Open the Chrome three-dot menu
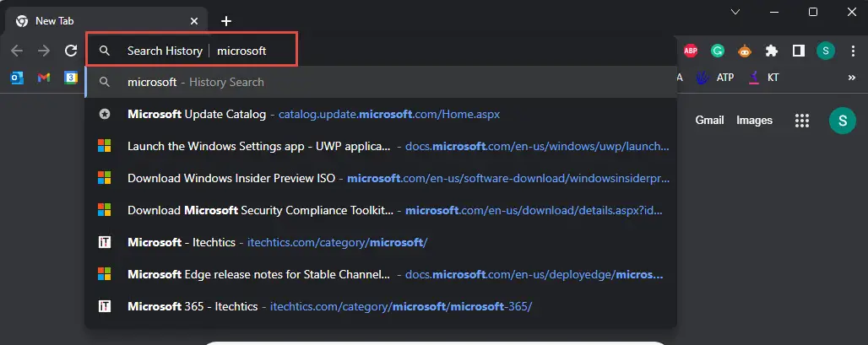 coord(853,51)
